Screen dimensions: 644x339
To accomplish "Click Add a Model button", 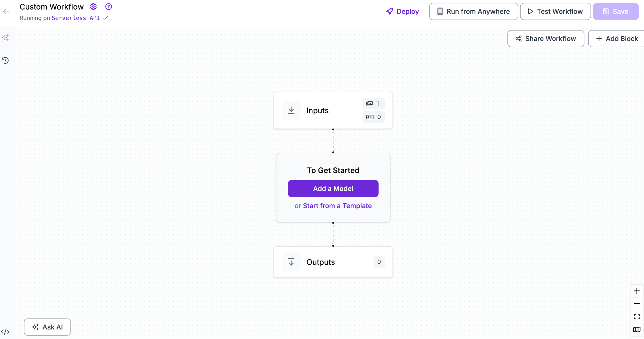I will [333, 188].
